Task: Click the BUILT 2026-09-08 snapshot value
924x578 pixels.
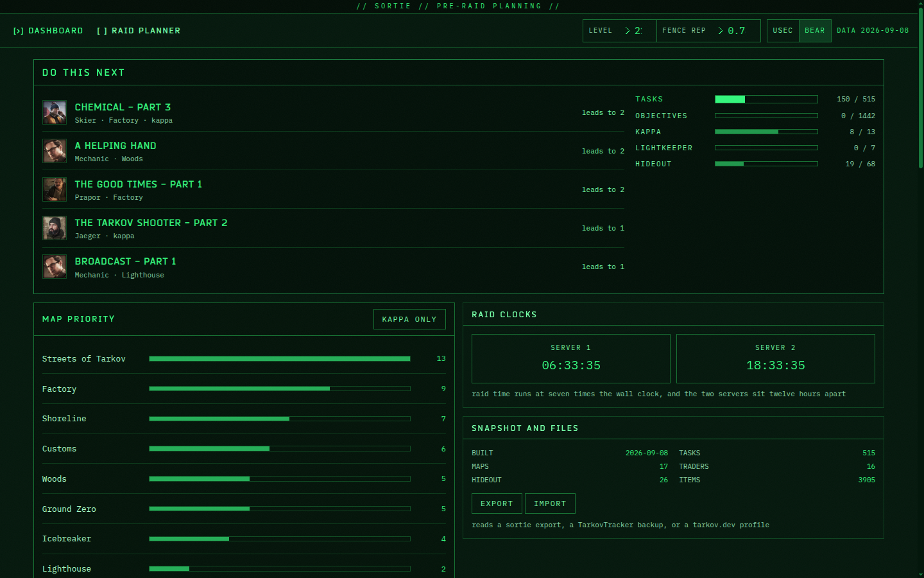Action: point(647,453)
